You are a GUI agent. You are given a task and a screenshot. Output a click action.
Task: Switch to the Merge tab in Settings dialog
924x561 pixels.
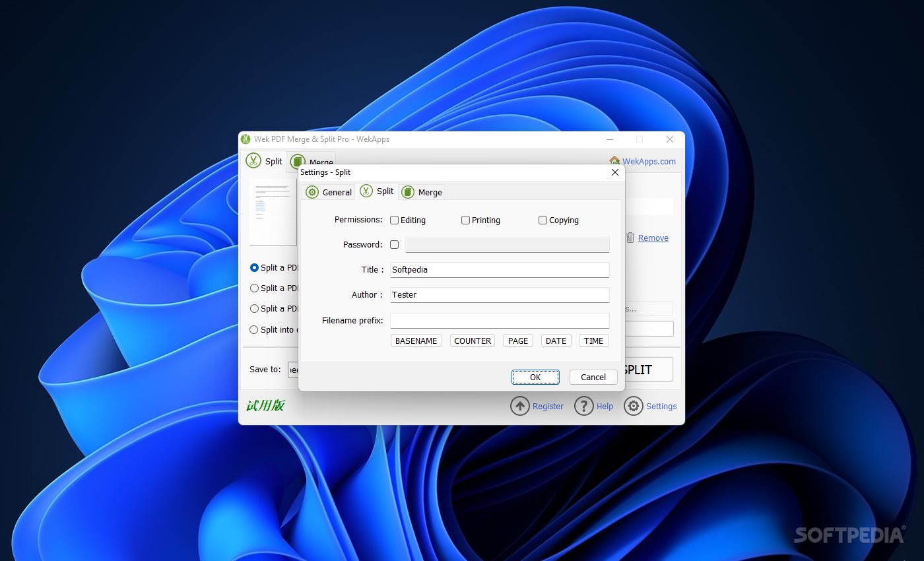(x=422, y=192)
